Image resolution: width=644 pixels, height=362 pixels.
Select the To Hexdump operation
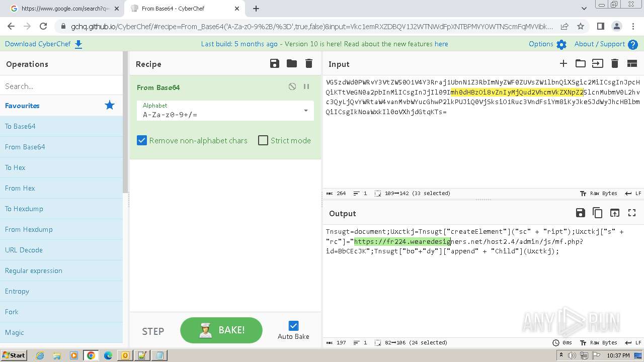point(61,209)
